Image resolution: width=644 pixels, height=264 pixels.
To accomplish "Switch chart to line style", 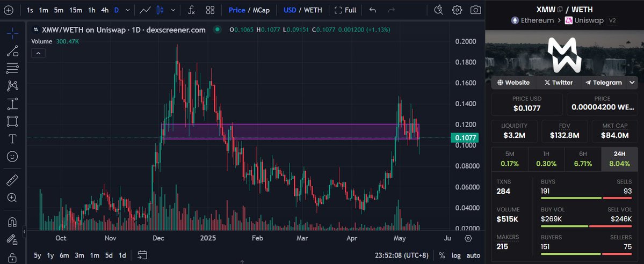I will pyautogui.click(x=145, y=10).
